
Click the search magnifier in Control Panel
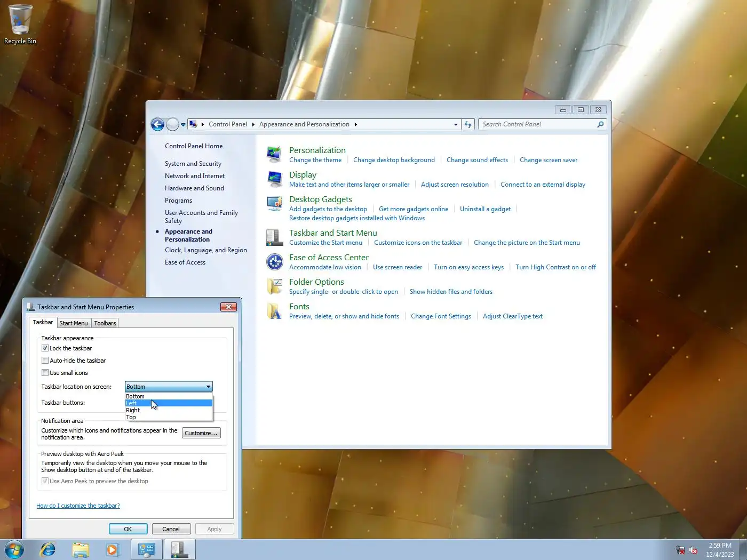pyautogui.click(x=600, y=124)
